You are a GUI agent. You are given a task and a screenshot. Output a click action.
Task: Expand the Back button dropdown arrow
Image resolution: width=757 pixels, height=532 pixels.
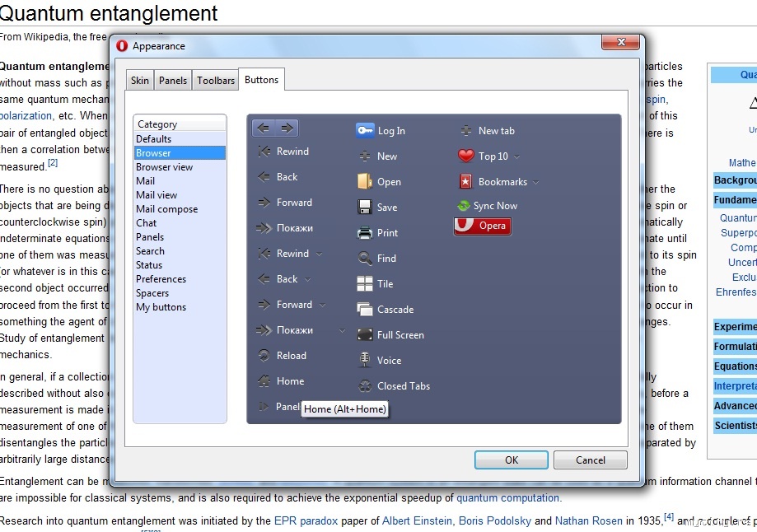(307, 279)
